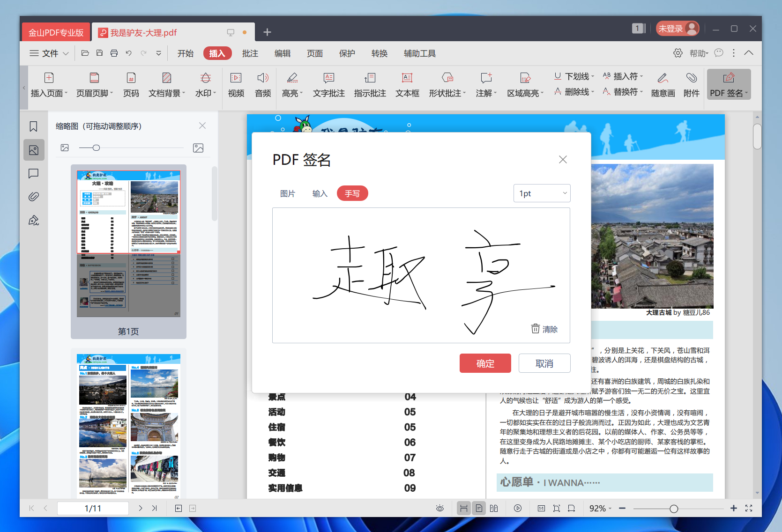
Task: Open the 页眉页脚 header footer tool
Action: click(95, 85)
